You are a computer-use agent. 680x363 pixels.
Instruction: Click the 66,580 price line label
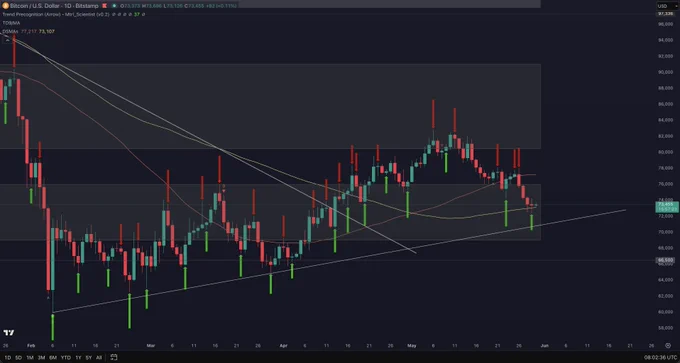[665, 260]
